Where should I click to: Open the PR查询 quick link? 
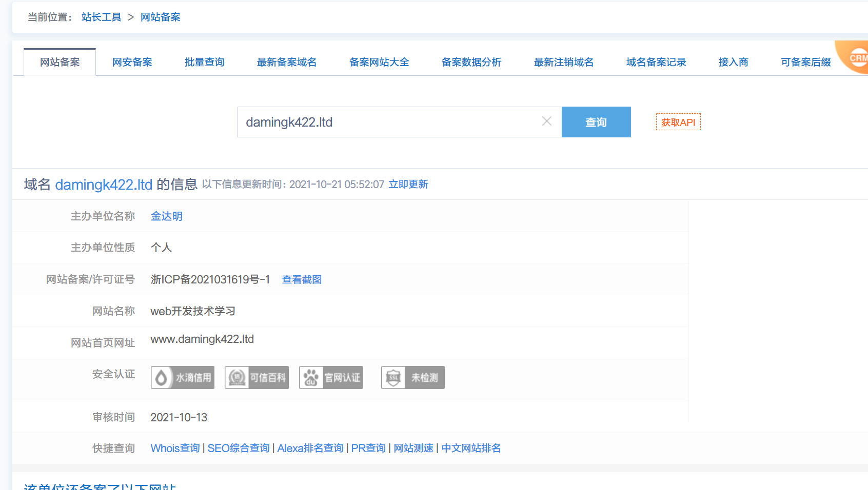(368, 448)
